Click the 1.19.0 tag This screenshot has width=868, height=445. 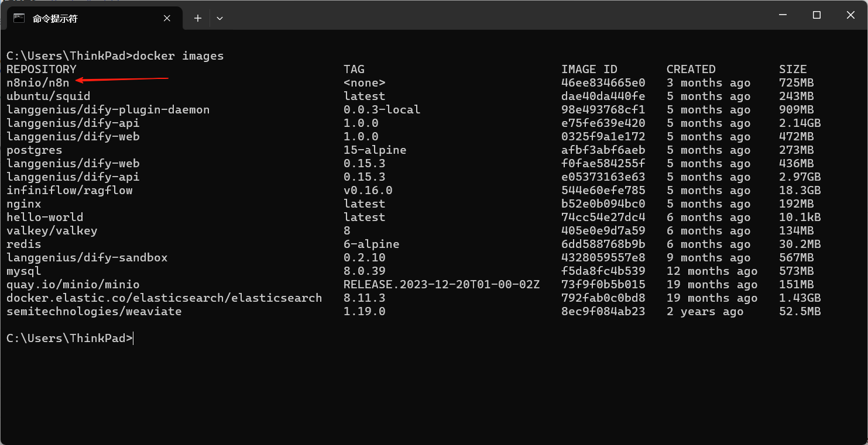tap(365, 312)
